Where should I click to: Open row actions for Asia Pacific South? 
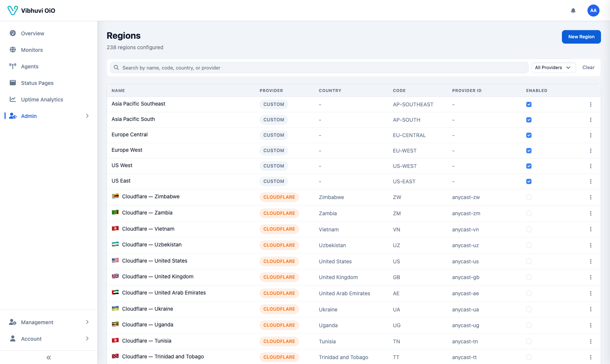pyautogui.click(x=590, y=120)
